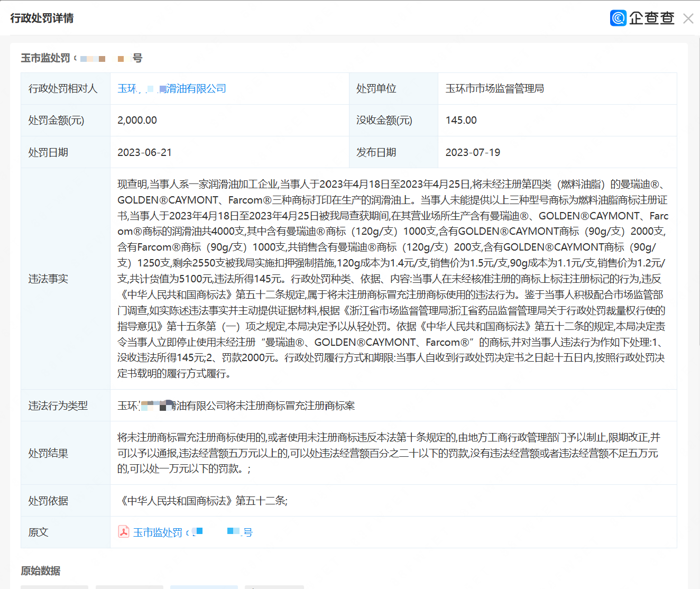Click the 处罚金额(元) label
This screenshot has height=589, width=700.
(56, 120)
